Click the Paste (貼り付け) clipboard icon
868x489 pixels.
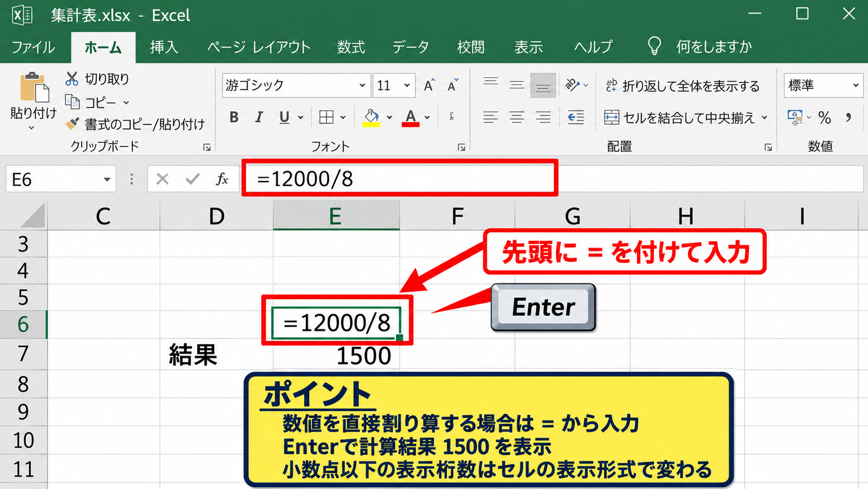click(34, 87)
